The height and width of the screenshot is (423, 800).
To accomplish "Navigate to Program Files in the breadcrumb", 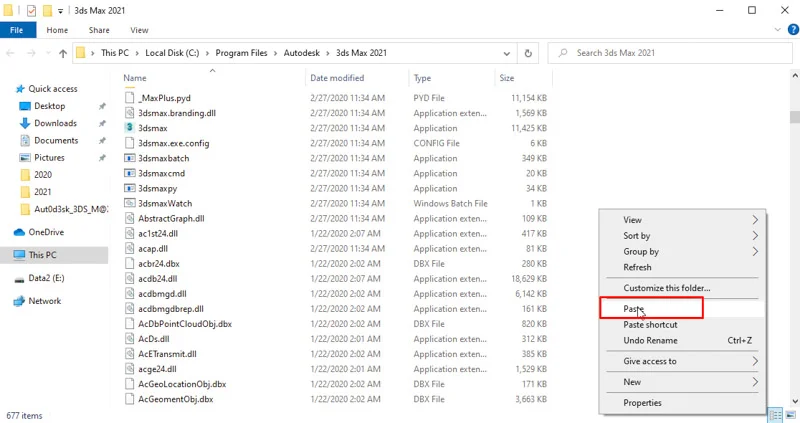I will [241, 53].
